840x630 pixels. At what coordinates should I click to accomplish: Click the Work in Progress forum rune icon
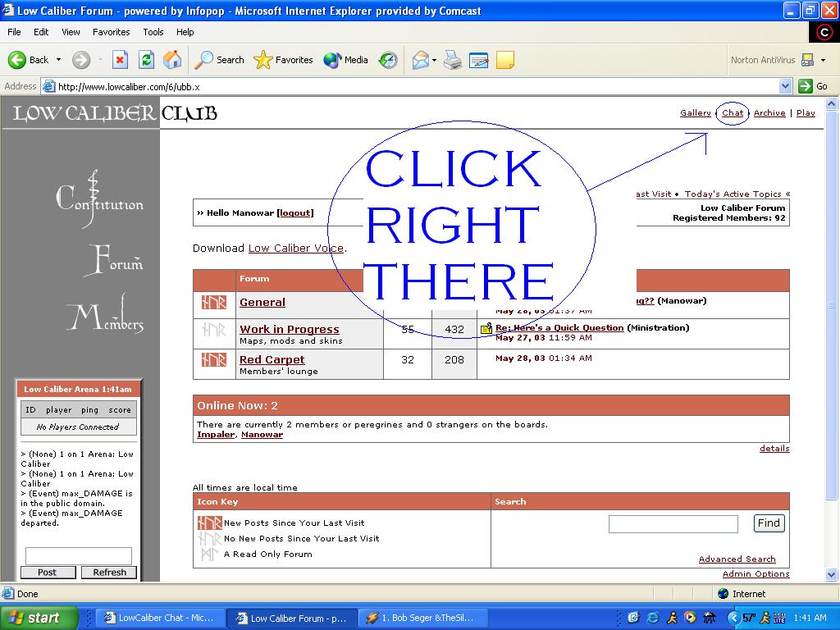pos(214,329)
